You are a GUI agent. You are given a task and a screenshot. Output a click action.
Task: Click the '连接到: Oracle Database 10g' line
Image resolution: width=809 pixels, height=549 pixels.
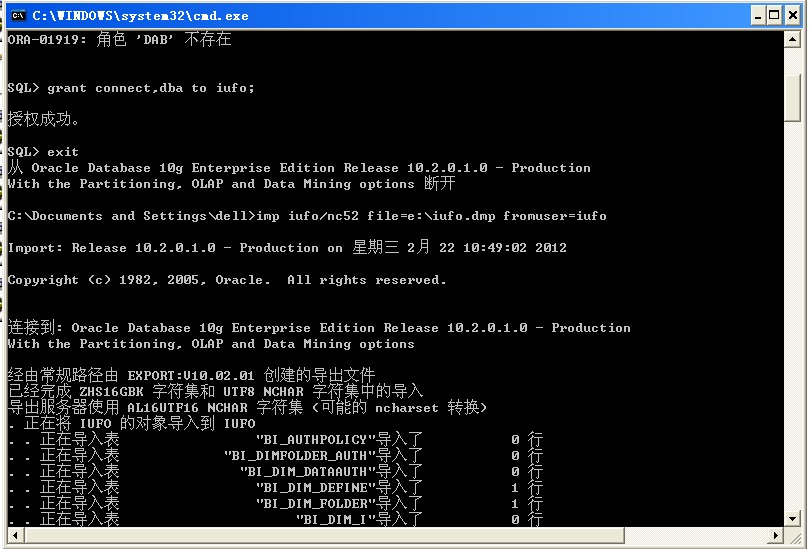(x=319, y=328)
